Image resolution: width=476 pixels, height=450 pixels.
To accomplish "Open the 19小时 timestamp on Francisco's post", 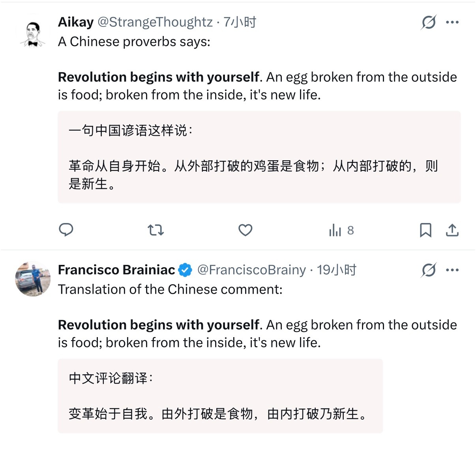I will click(x=337, y=270).
